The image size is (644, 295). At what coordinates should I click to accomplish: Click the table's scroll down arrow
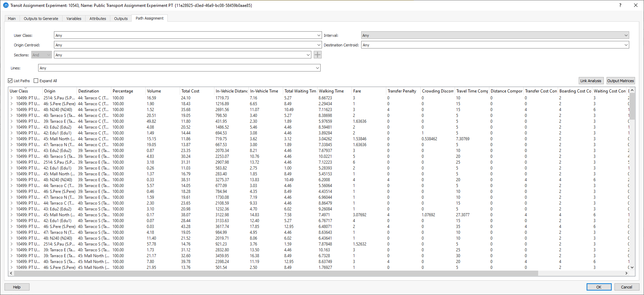click(x=632, y=267)
